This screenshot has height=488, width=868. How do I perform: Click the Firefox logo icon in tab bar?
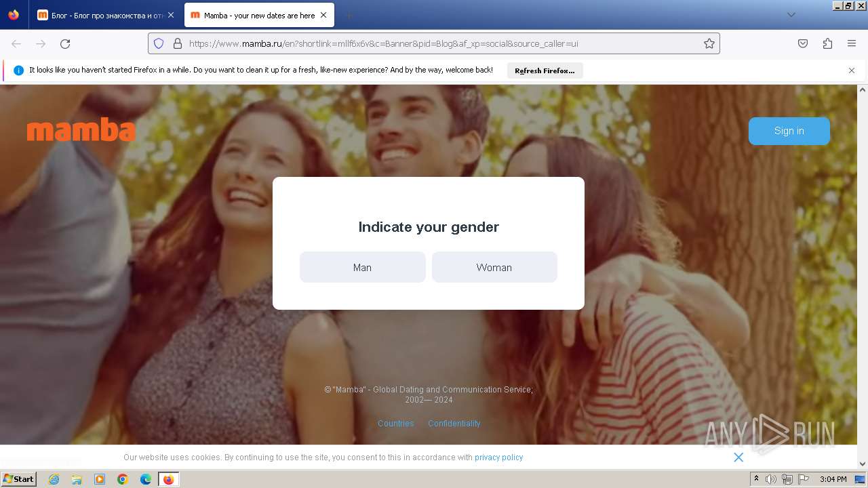tap(14, 15)
